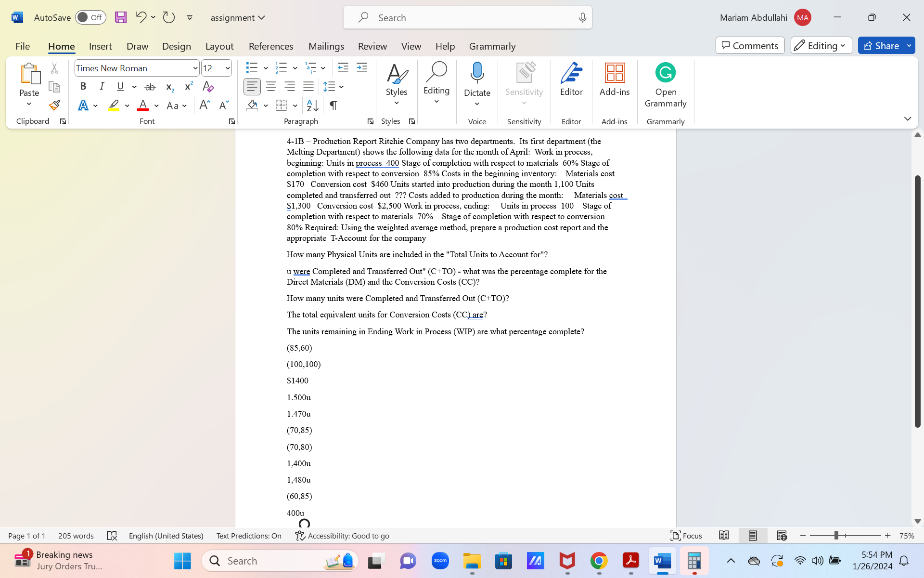Apply the red font color swatch

[x=143, y=105]
